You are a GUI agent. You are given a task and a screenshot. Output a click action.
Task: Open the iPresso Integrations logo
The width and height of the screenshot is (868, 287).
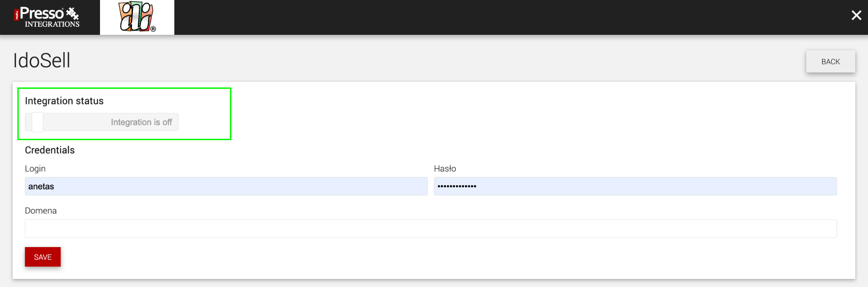point(47,17)
